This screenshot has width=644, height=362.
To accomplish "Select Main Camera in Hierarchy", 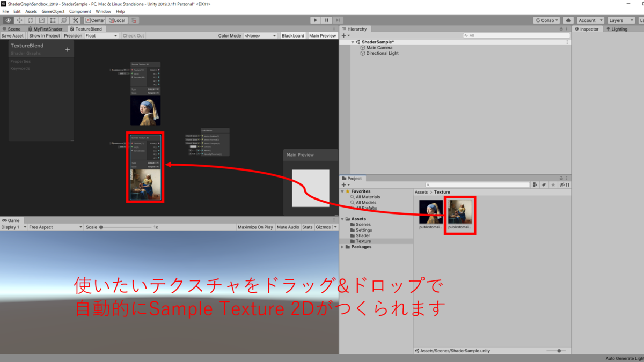I will pos(379,48).
